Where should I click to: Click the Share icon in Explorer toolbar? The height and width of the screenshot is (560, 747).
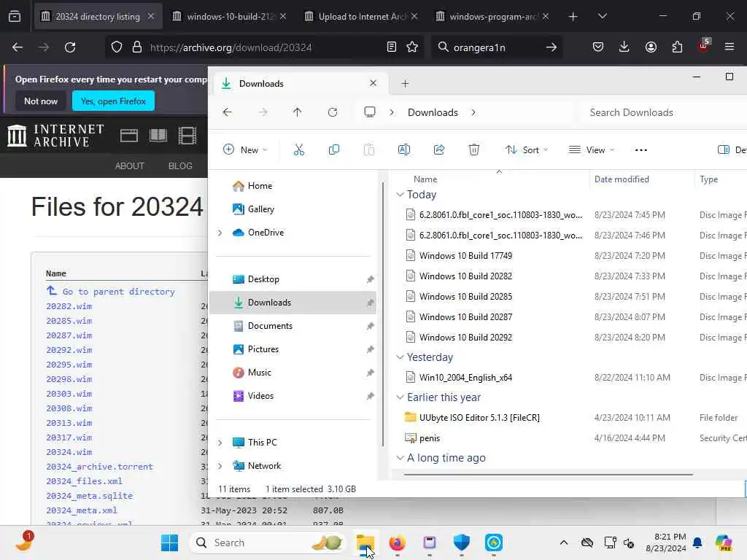[438, 150]
